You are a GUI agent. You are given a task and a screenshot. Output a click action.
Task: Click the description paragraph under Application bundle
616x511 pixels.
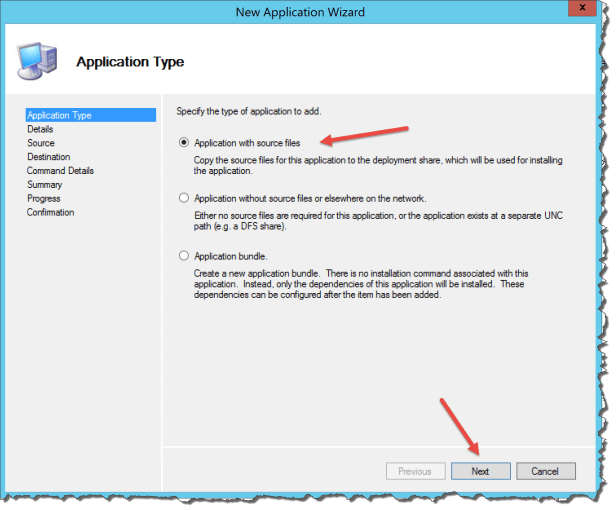[x=330, y=283]
